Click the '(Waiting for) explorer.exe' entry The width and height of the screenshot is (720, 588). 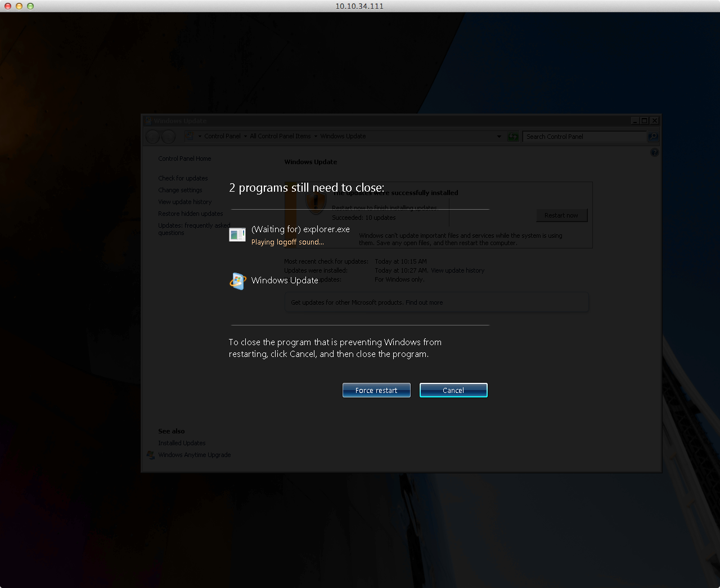tap(300, 229)
